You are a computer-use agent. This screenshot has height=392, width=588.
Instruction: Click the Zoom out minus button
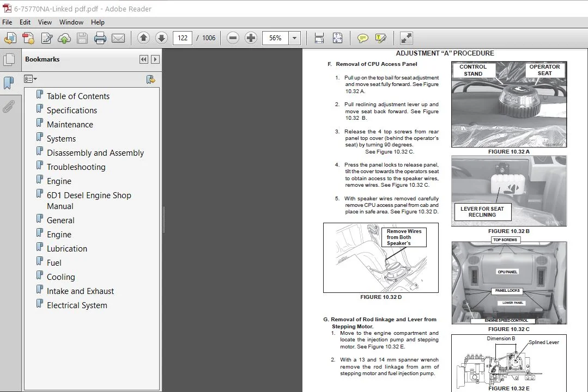(x=233, y=38)
